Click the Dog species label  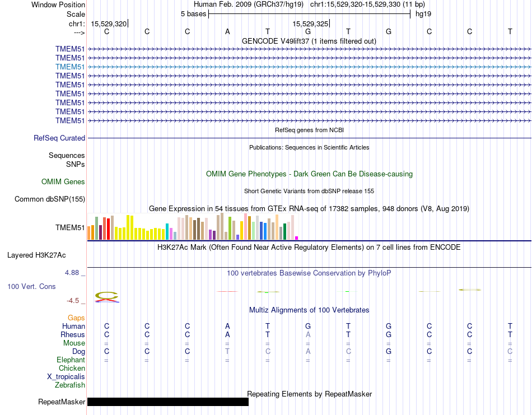point(78,352)
